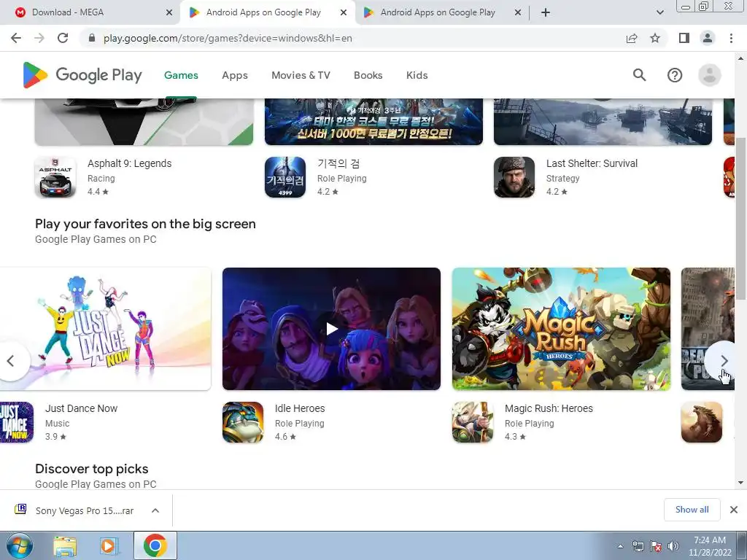This screenshot has width=747, height=560.
Task: Click the Chrome taskbar icon
Action: 155,545
